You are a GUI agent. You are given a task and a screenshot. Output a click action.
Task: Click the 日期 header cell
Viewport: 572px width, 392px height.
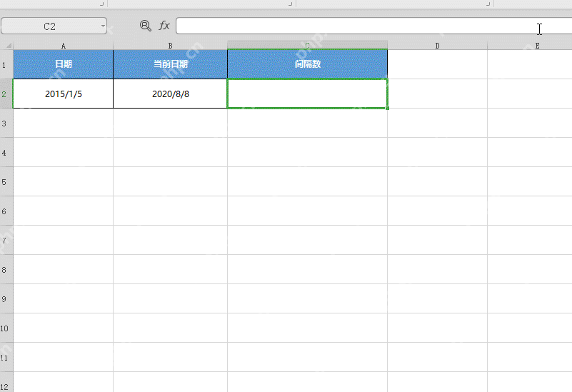pos(63,64)
